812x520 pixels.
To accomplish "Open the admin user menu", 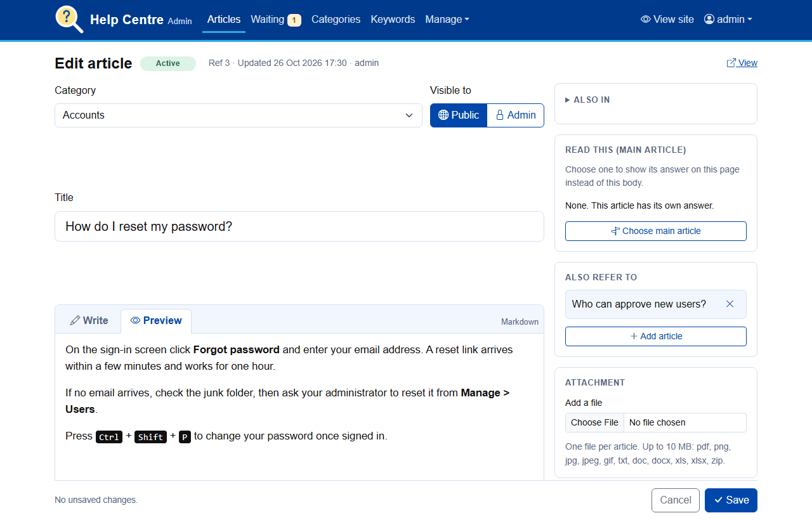I will [728, 20].
